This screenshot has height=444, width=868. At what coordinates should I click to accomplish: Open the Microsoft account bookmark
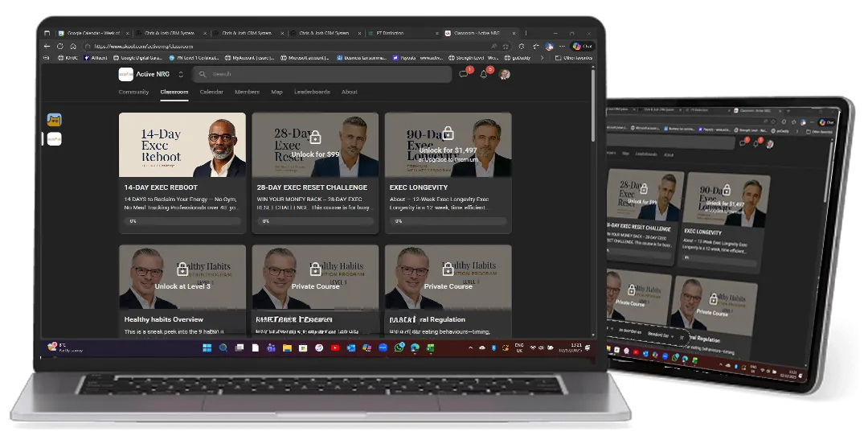pos(305,58)
